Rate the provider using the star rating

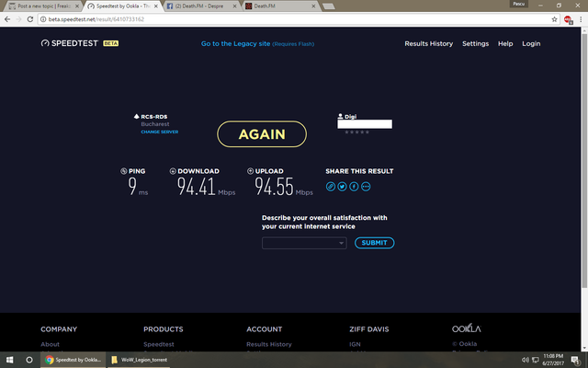[356, 132]
